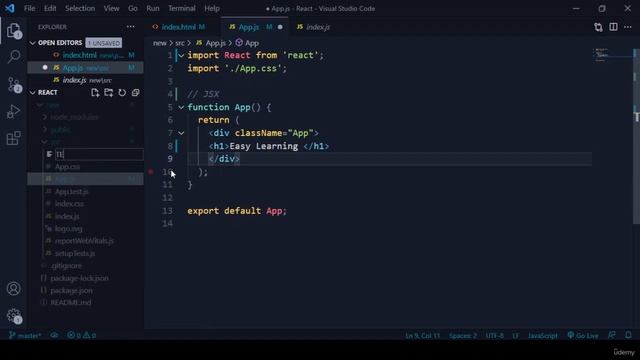The height and width of the screenshot is (360, 640).
Task: Open the Go menu
Action: [133, 8]
